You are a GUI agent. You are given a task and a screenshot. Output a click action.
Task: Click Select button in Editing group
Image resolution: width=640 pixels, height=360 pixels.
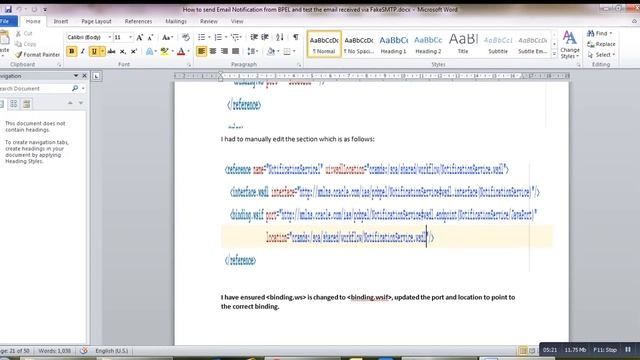(x=600, y=55)
